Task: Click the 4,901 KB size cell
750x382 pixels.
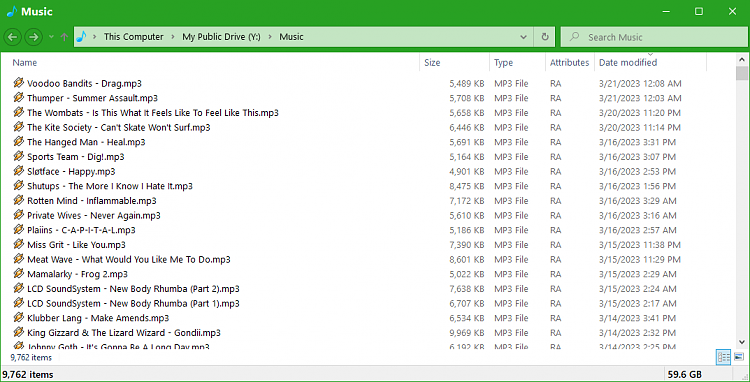Action: (467, 171)
